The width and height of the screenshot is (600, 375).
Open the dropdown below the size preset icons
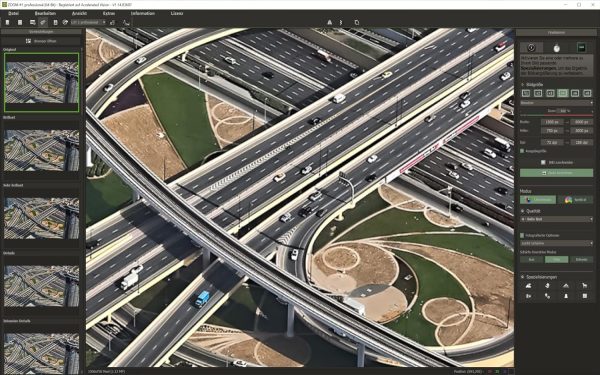pyautogui.click(x=556, y=103)
